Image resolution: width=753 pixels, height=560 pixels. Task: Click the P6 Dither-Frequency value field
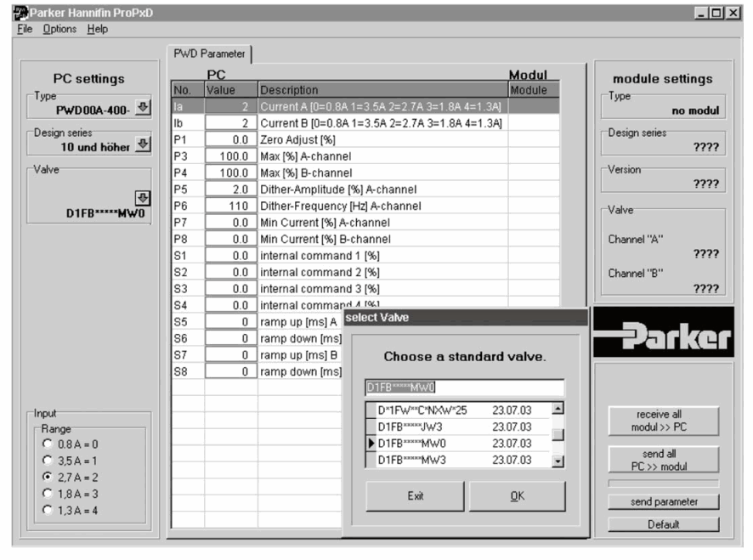click(230, 206)
